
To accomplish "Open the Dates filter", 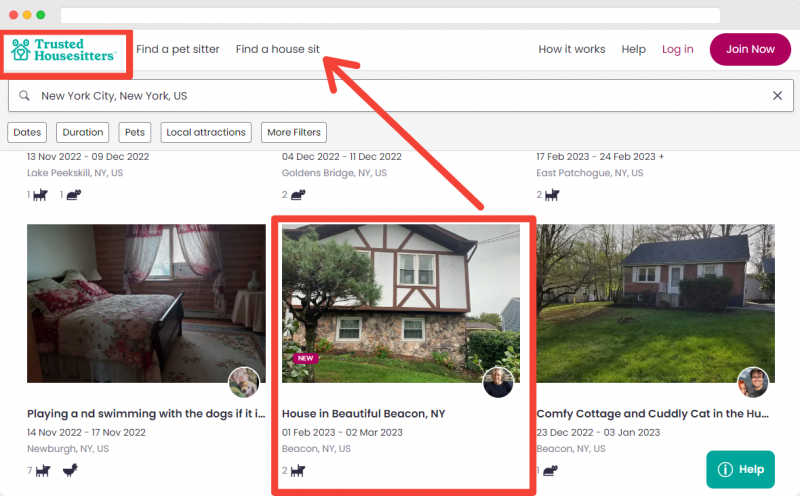I will 27,132.
